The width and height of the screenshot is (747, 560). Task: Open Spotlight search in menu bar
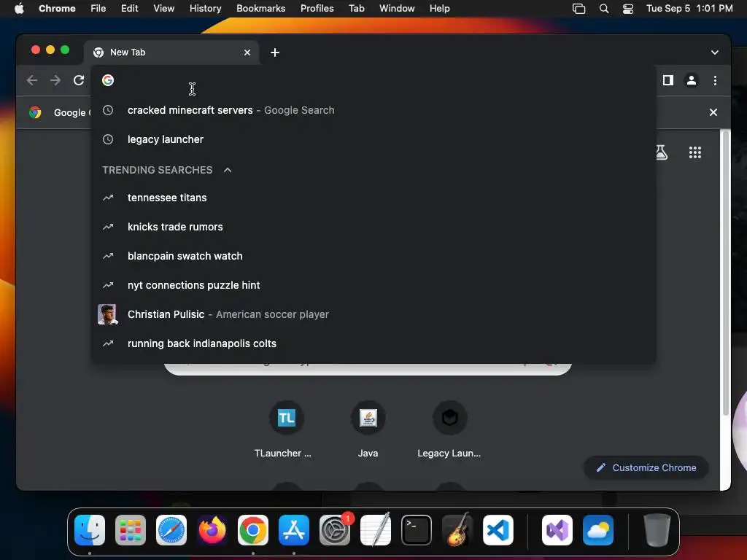603,9
